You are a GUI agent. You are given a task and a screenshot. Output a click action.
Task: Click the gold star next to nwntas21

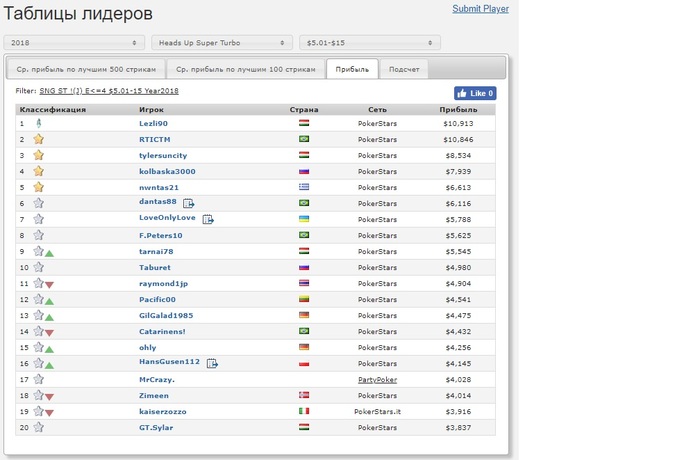38,187
